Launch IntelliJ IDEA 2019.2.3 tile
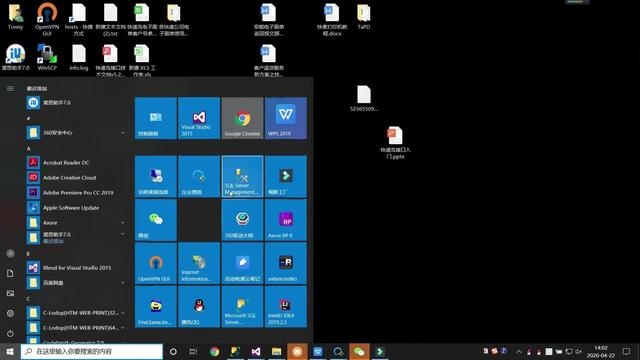 286,307
